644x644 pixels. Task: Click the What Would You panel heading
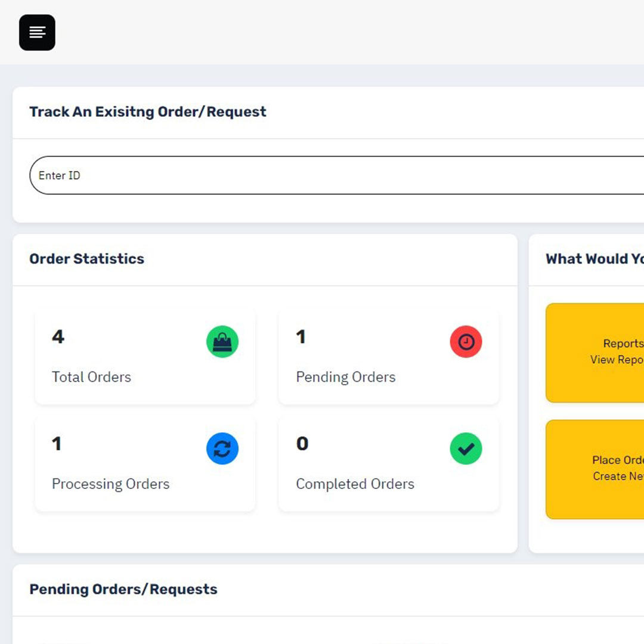point(595,259)
